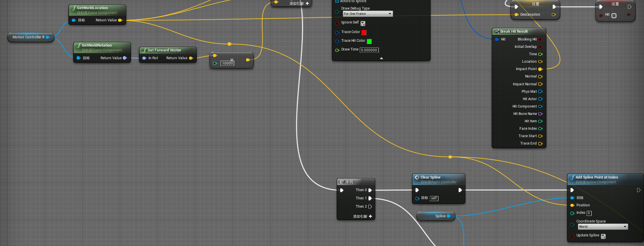Click the Then 2 execution pin
This screenshot has width=644, height=246.
click(x=370, y=206)
